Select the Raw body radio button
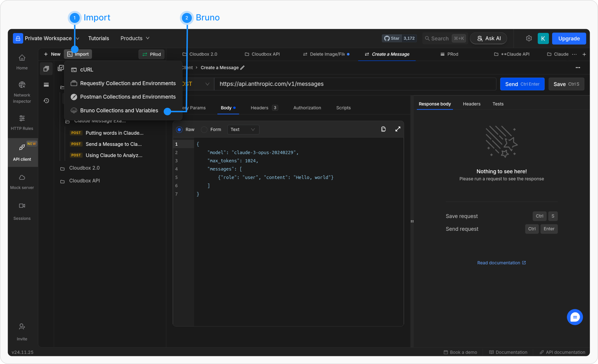 pos(179,129)
